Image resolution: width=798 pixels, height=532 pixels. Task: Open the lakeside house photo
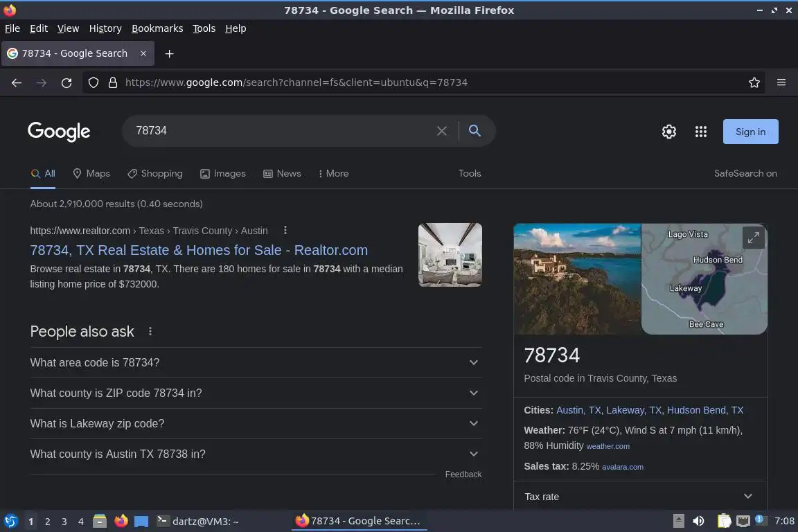coord(577,279)
